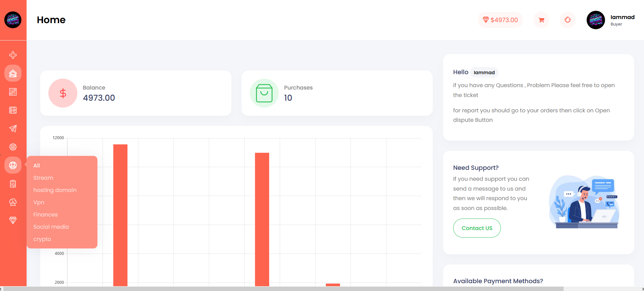
Task: Click the $4973.00 balance button in header
Action: click(x=500, y=20)
